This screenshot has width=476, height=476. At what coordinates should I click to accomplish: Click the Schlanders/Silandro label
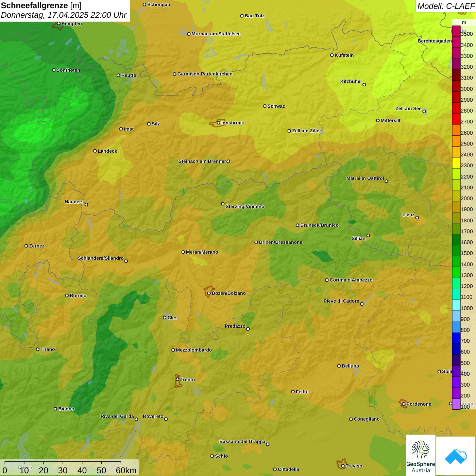tap(101, 258)
